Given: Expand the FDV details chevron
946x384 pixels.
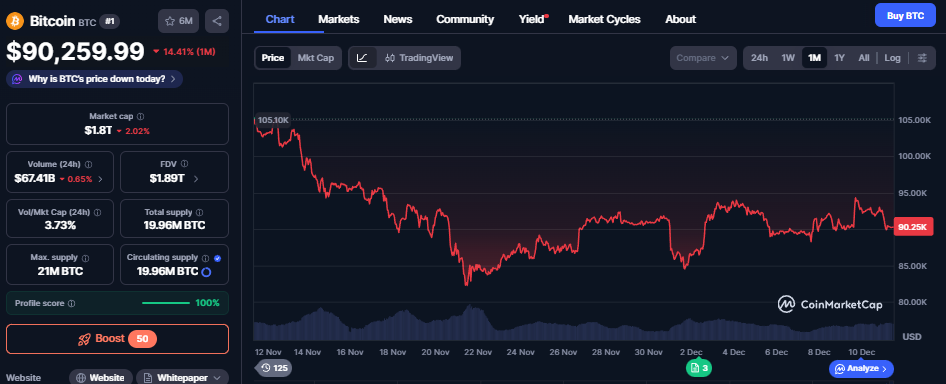Looking at the screenshot, I should pos(196,179).
